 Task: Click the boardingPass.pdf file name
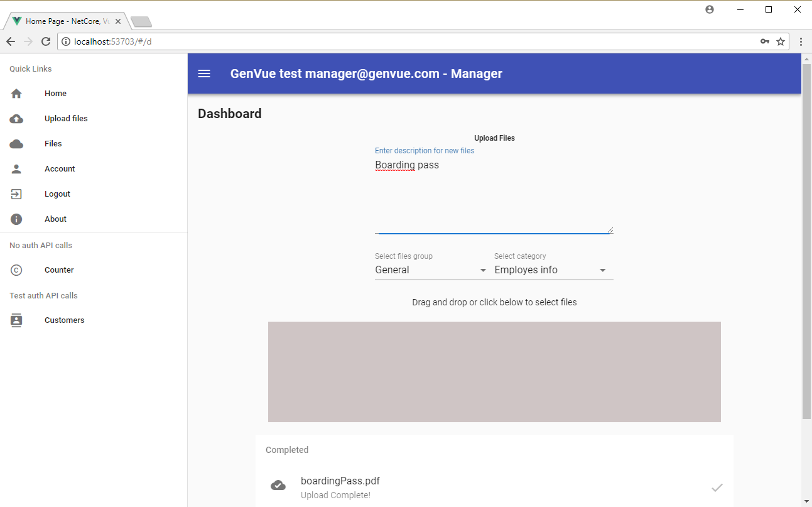point(340,481)
